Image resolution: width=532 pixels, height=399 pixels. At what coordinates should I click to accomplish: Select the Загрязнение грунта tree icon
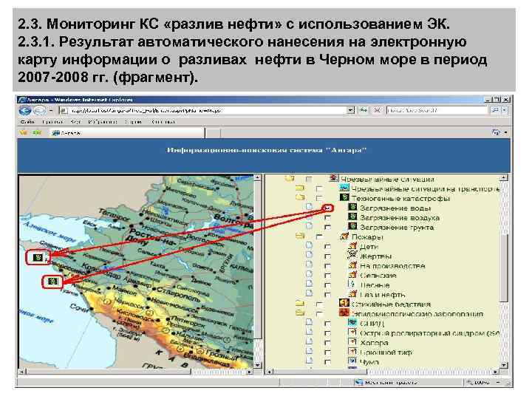pos(353,226)
